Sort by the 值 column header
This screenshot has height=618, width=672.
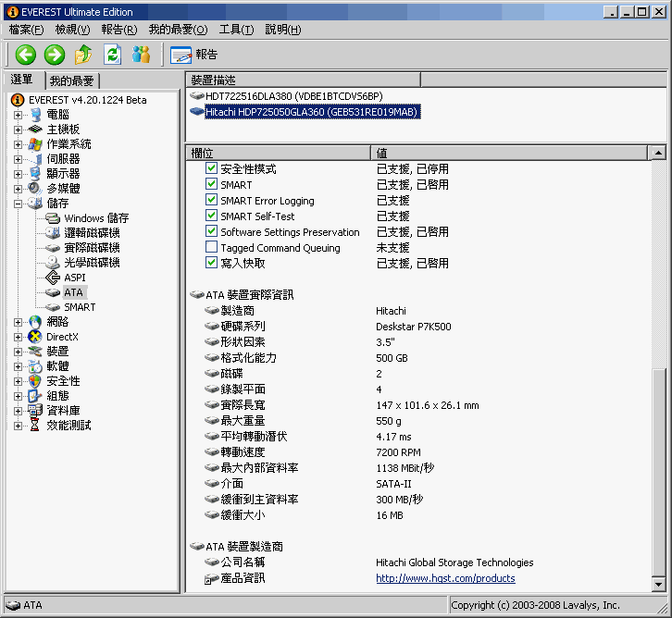509,153
